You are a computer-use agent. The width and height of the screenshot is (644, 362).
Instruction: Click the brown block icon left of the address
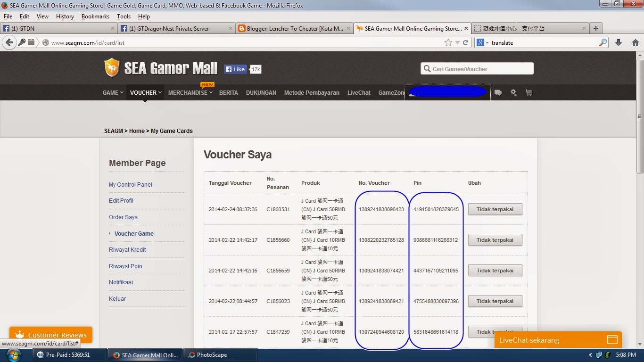(31, 42)
